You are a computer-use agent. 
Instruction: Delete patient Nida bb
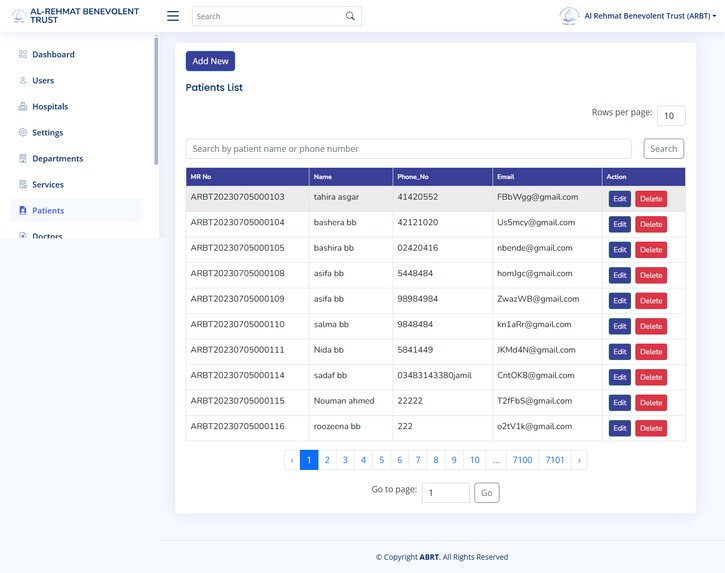point(651,351)
